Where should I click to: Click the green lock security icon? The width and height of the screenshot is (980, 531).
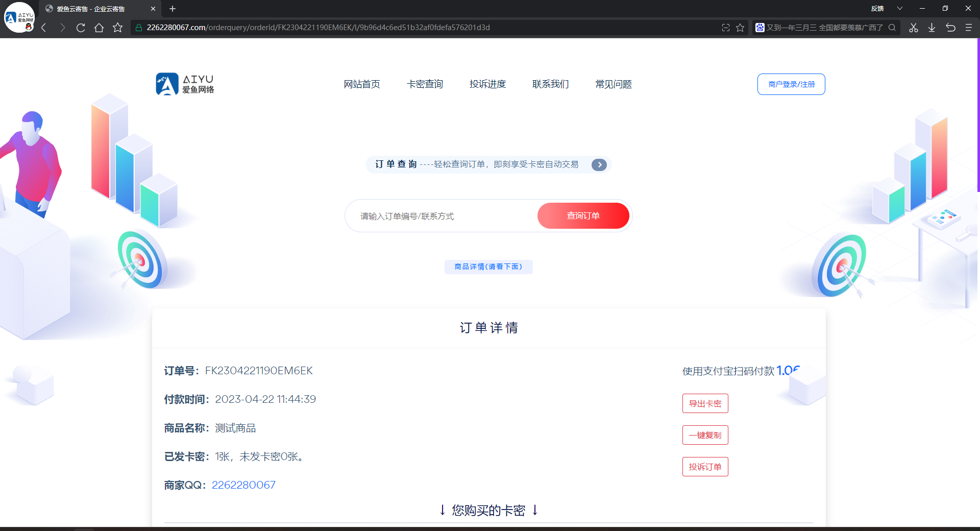139,28
